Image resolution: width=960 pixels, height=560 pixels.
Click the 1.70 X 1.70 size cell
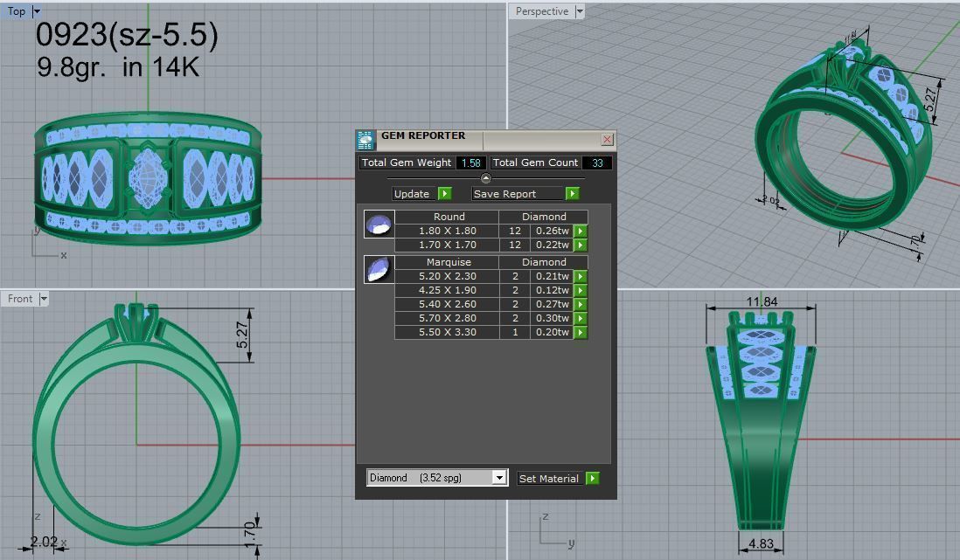448,245
